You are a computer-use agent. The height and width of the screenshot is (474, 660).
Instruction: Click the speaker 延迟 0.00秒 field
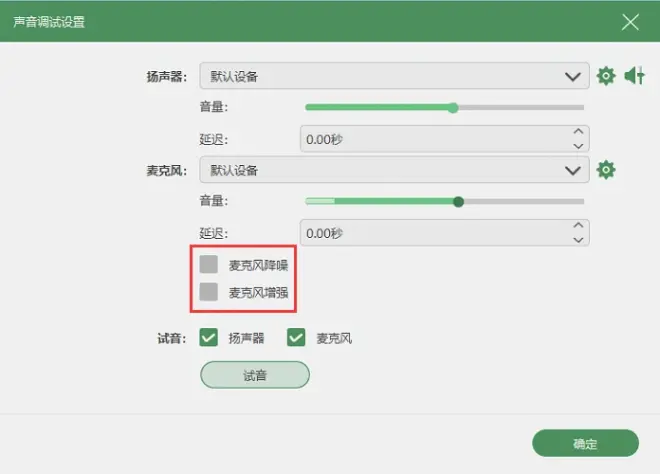(x=444, y=138)
